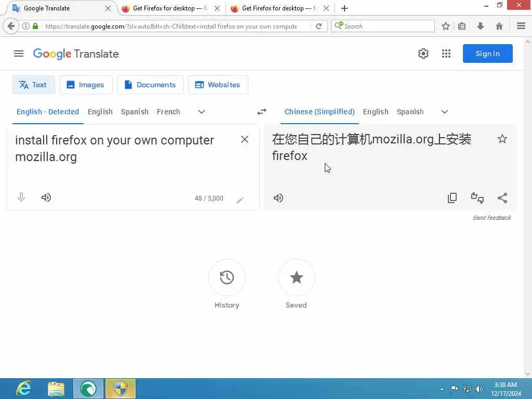The height and width of the screenshot is (399, 532).
Task: Open the Action Center flag icon
Action: (454, 389)
